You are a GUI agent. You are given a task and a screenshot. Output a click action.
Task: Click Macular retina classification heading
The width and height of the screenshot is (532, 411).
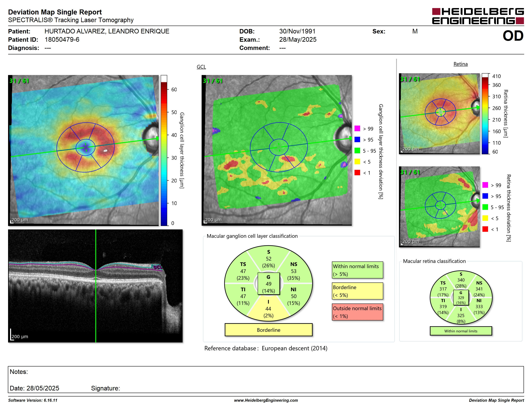pos(434,261)
